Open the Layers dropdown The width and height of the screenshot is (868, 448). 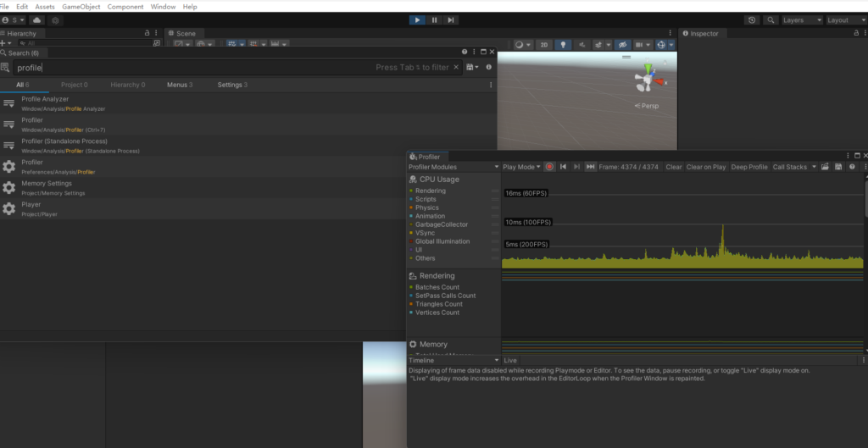pyautogui.click(x=800, y=19)
